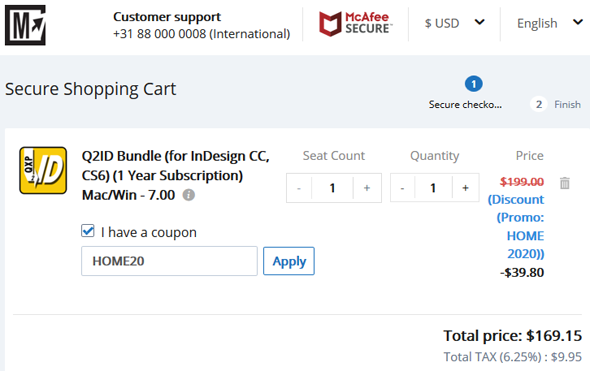Click step 2 Finish circle
The width and height of the screenshot is (590, 371).
click(539, 104)
